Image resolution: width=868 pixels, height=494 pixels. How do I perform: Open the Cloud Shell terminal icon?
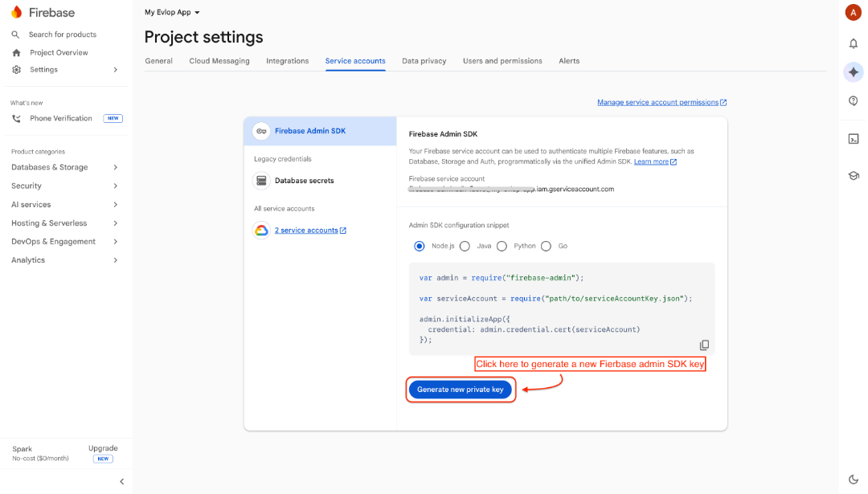[853, 139]
